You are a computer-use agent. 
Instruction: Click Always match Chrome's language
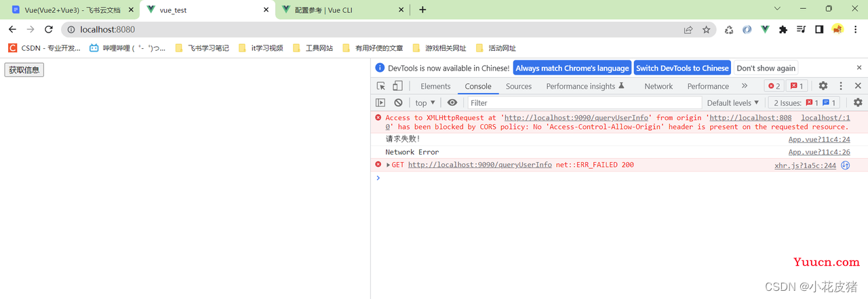(572, 68)
